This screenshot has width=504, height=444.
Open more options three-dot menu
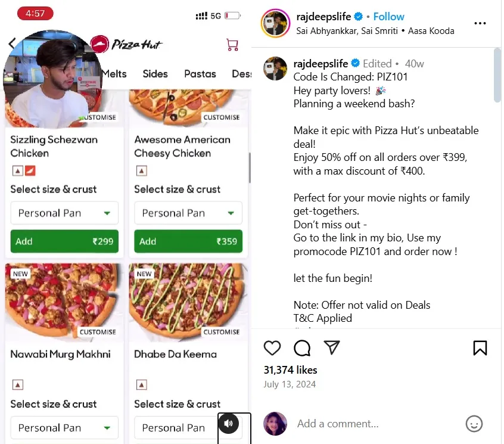tap(480, 24)
